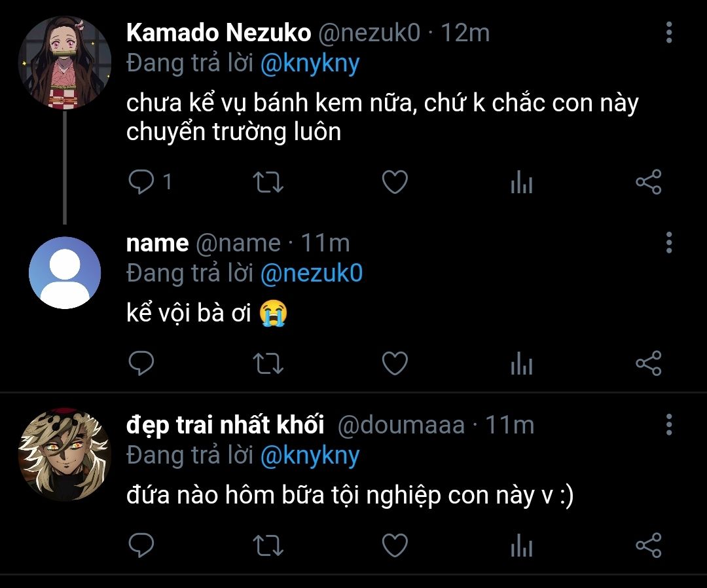Like Kamado Nezuko's tweet

[x=395, y=182]
